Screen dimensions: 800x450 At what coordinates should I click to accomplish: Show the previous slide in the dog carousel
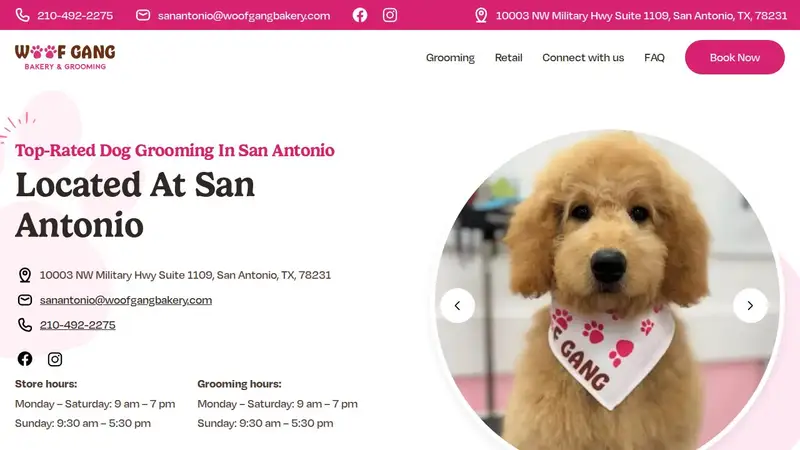pyautogui.click(x=457, y=306)
